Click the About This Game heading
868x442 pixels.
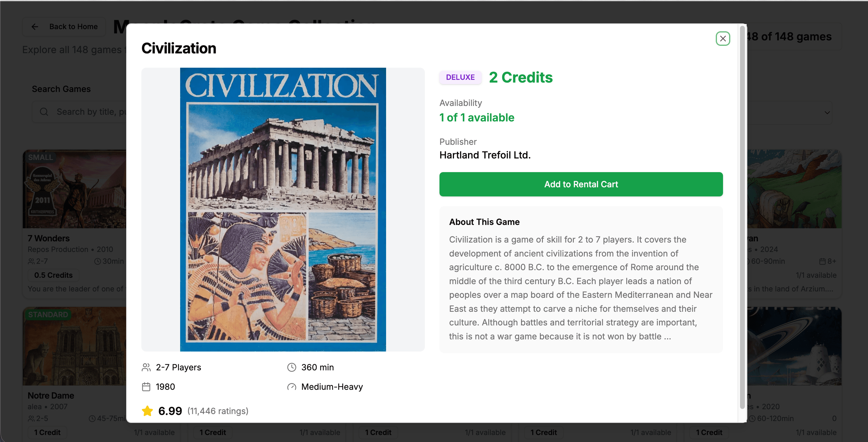(x=484, y=222)
